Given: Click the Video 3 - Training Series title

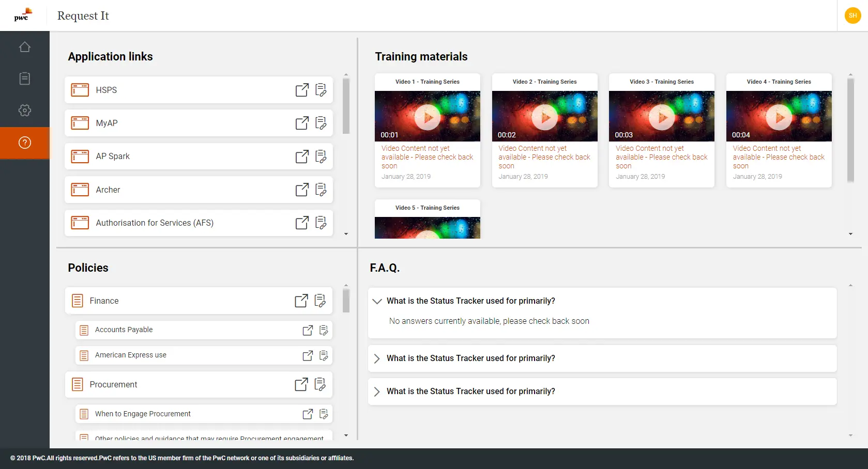Looking at the screenshot, I should (x=662, y=82).
